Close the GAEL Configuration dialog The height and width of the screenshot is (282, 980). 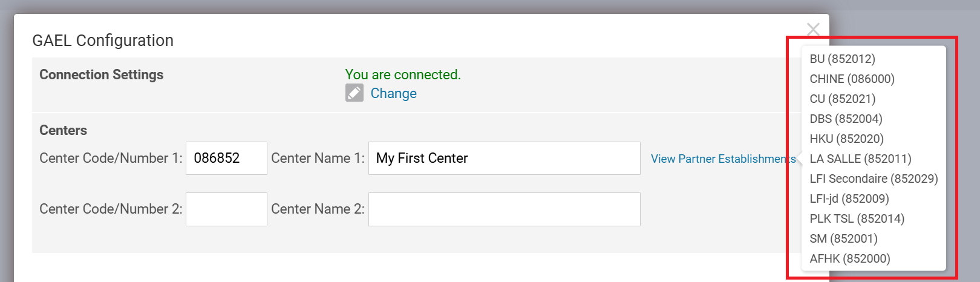pos(813,29)
